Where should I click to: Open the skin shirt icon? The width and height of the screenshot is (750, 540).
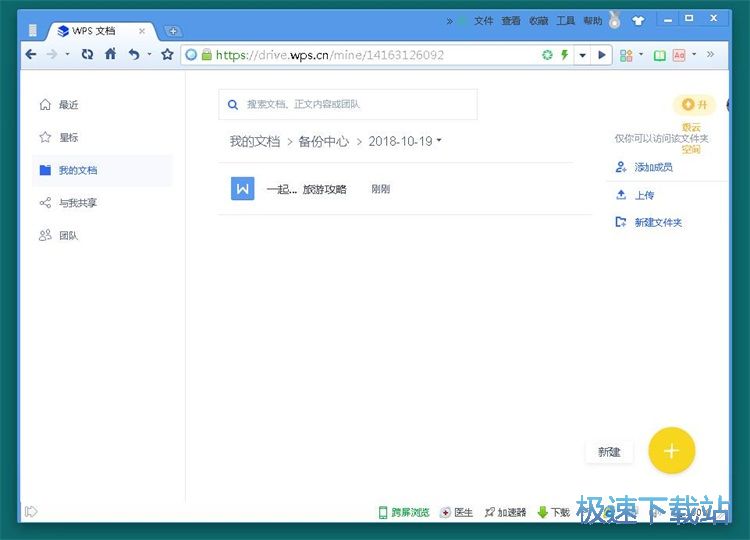(638, 21)
